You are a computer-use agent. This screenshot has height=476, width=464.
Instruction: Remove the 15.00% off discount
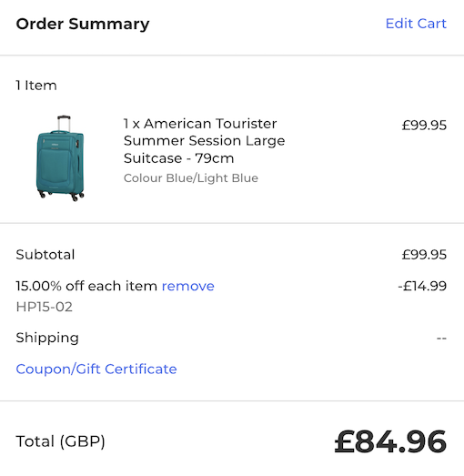(x=187, y=286)
